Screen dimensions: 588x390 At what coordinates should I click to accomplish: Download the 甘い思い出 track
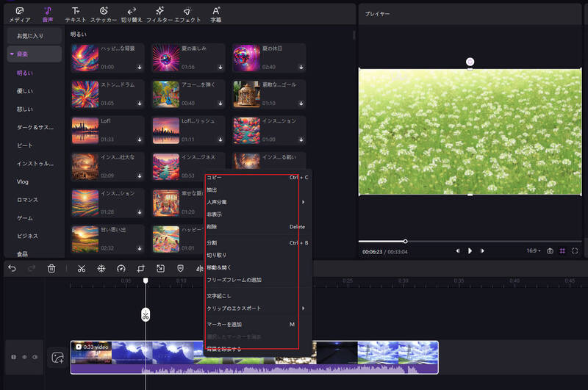(140, 248)
